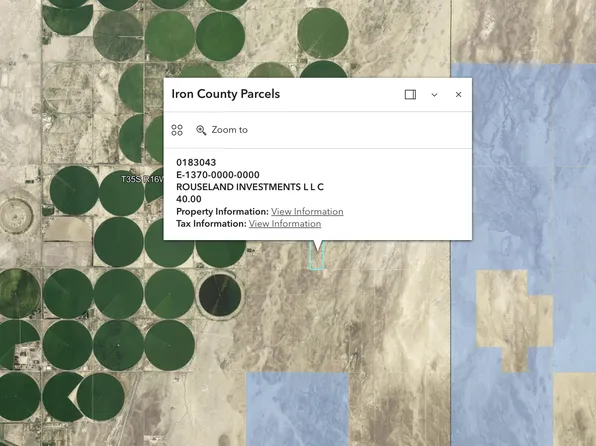Select owner ROUSELAND INVESTMENTS L L C
Screen dimensions: 596x446
(250, 187)
